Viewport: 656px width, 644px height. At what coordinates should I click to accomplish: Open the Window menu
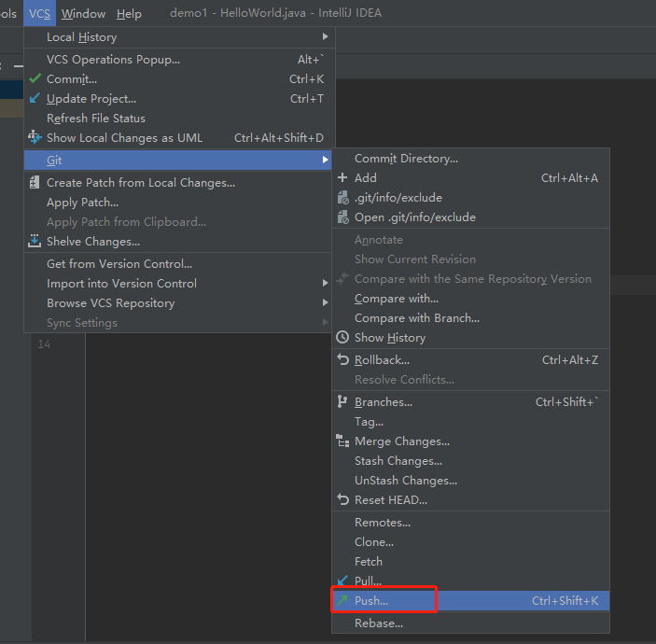[x=83, y=13]
